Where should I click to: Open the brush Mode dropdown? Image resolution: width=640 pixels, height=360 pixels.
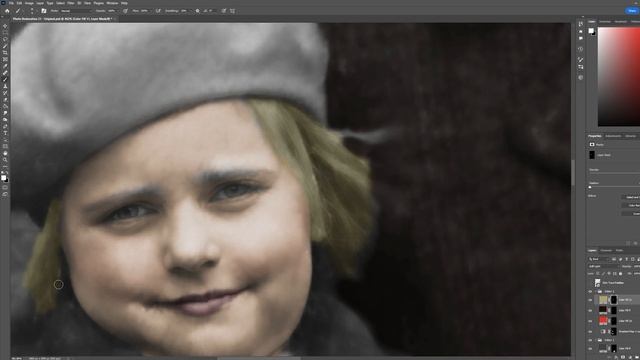tap(76, 11)
